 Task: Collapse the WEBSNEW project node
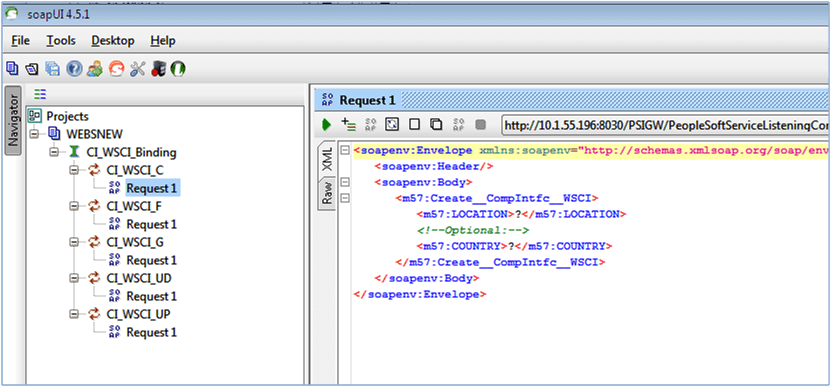point(34,134)
